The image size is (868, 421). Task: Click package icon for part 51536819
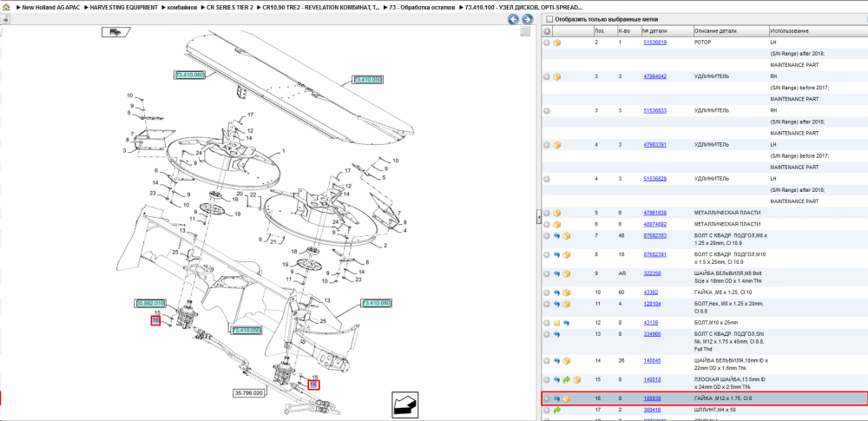pos(557,43)
